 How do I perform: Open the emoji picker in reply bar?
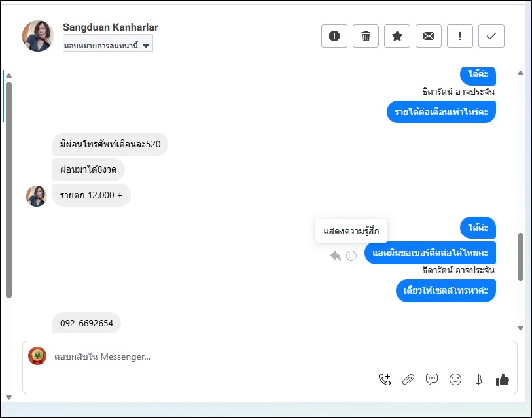(455, 379)
